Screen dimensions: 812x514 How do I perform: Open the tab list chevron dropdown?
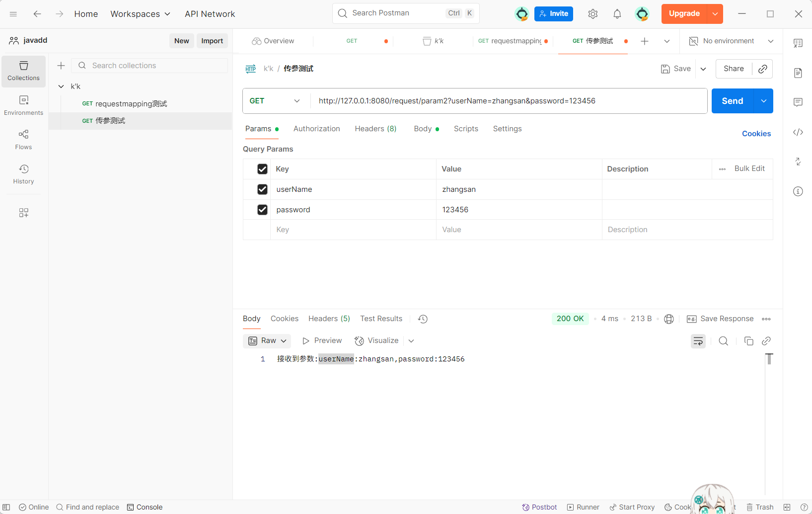pyautogui.click(x=667, y=41)
